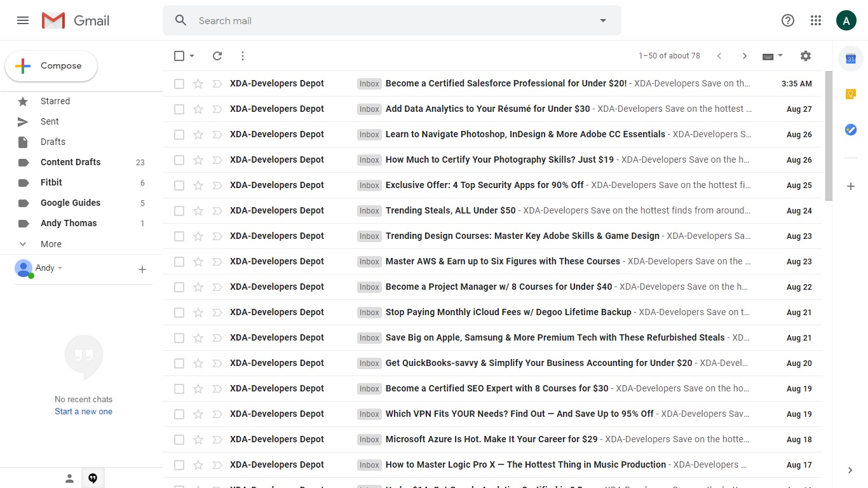
Task: Click the Aug 17 date
Action: point(799,464)
